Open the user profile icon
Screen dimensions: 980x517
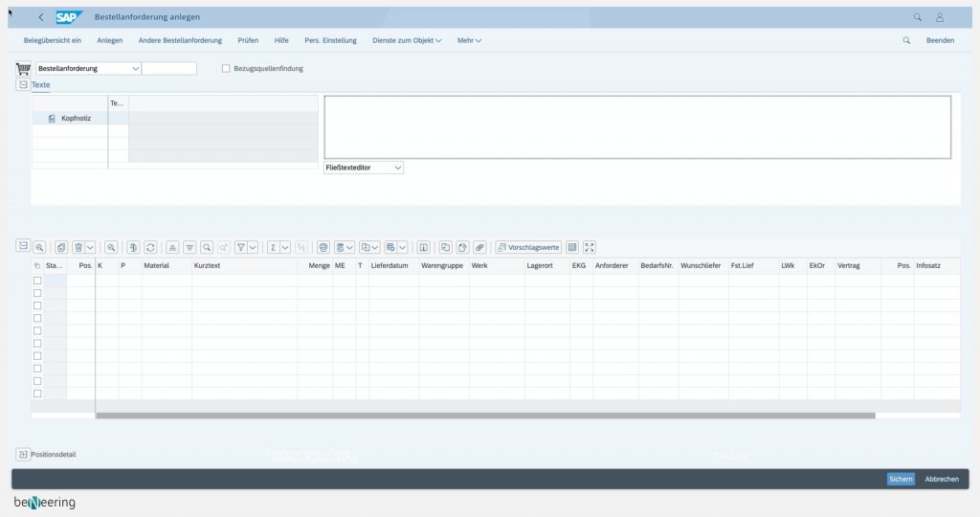pos(940,17)
